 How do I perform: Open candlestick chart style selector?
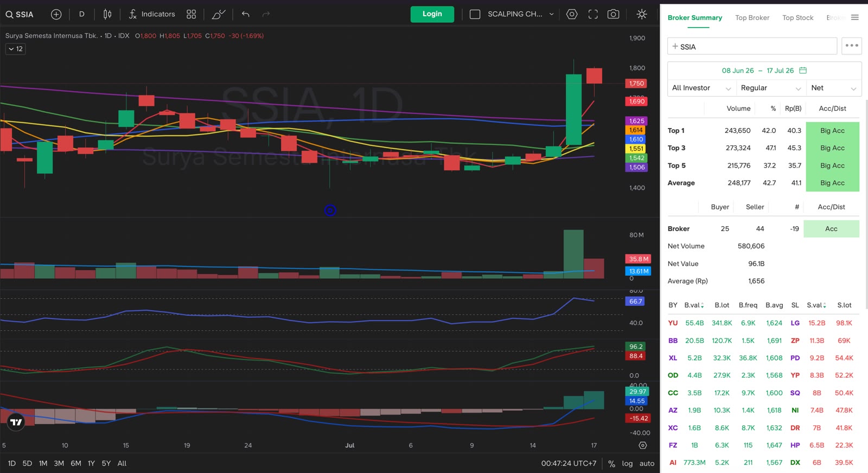pyautogui.click(x=107, y=14)
